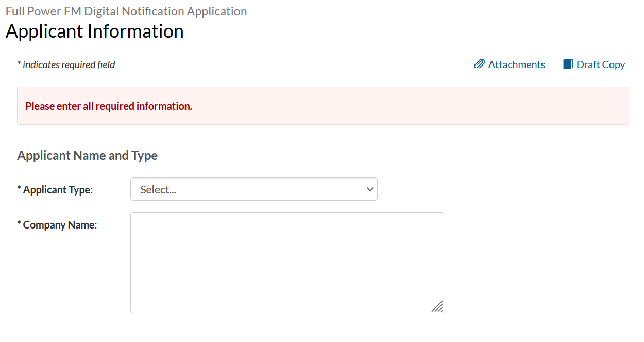644x342 pixels.
Task: Click the chevron arrow of Applicant Type select
Action: 369,189
